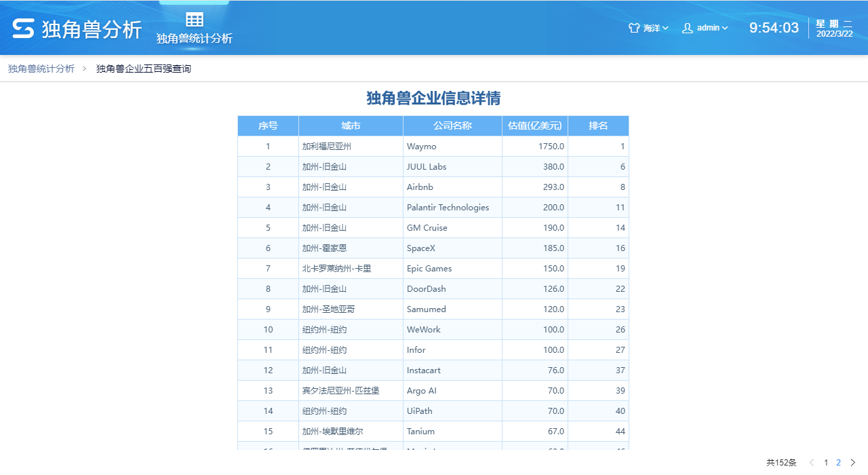Viewport: 868px width, 475px height.
Task: Click 独角兽企业五百强查询 breadcrumb item
Action: 144,69
